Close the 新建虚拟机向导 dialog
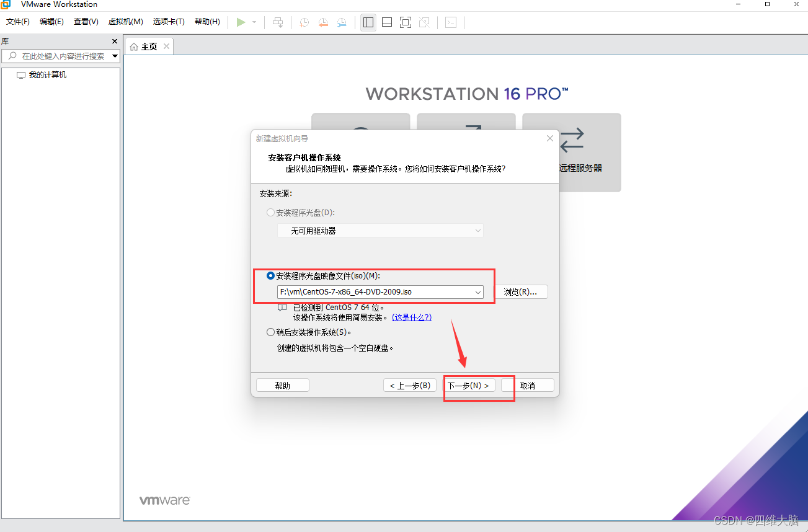The width and height of the screenshot is (808, 532). 550,139
